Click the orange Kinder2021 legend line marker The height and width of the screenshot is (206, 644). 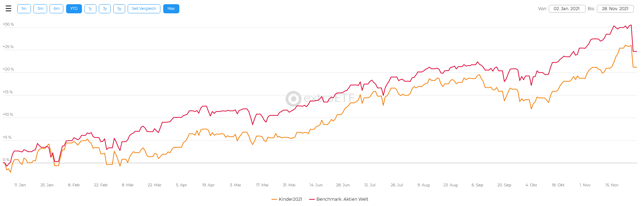(274, 199)
